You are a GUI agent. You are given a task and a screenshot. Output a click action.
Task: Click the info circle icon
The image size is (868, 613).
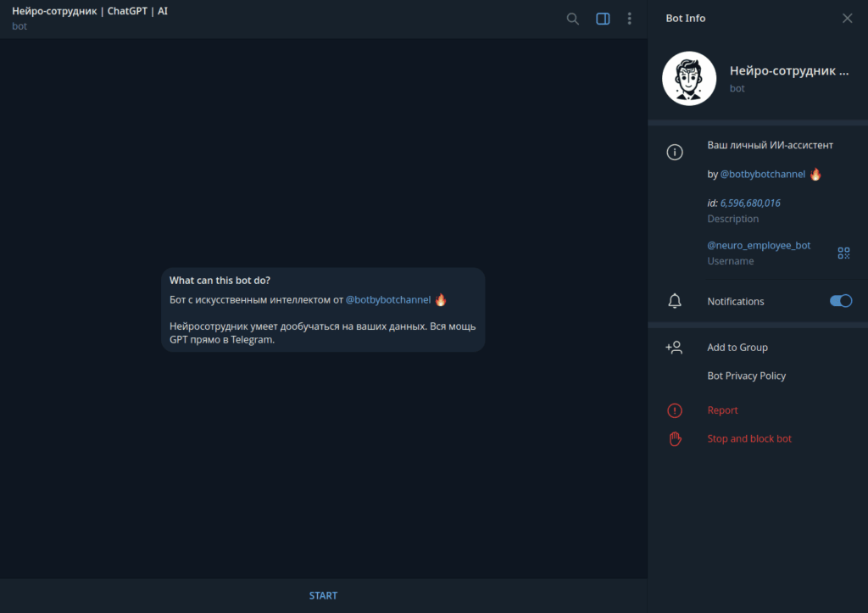pyautogui.click(x=675, y=153)
